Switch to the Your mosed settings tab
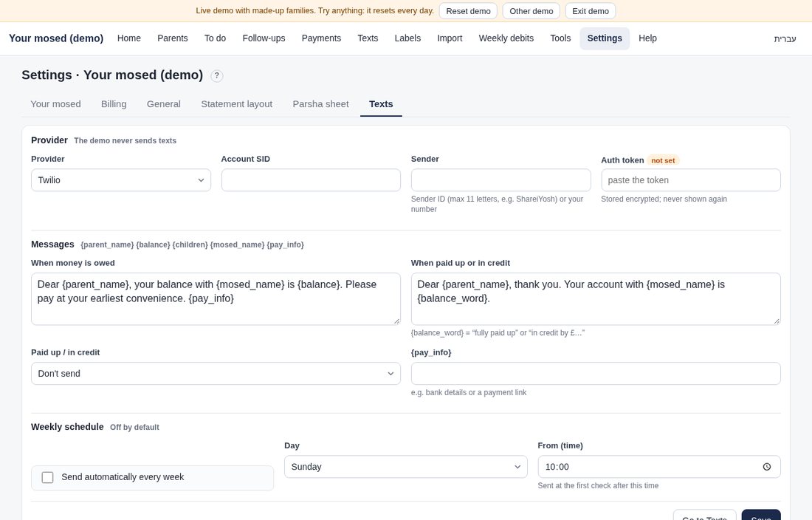Screen dimensions: 812x520 55,104
